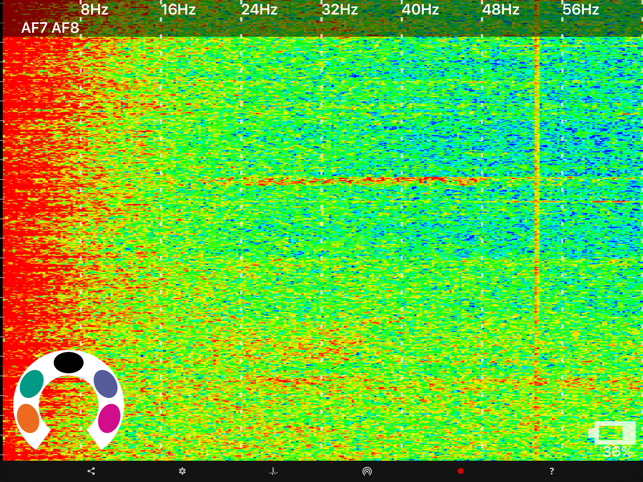Open settings via the gear icon
This screenshot has width=643, height=482.
pyautogui.click(x=182, y=471)
